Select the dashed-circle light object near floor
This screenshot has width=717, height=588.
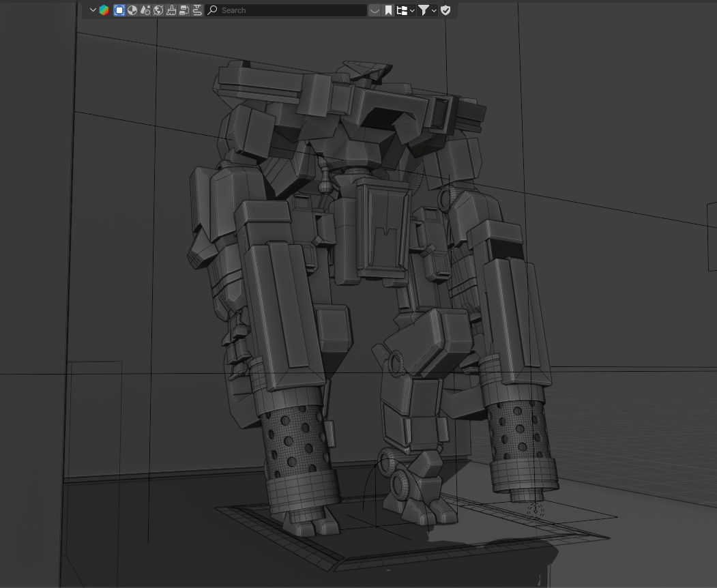(x=536, y=510)
